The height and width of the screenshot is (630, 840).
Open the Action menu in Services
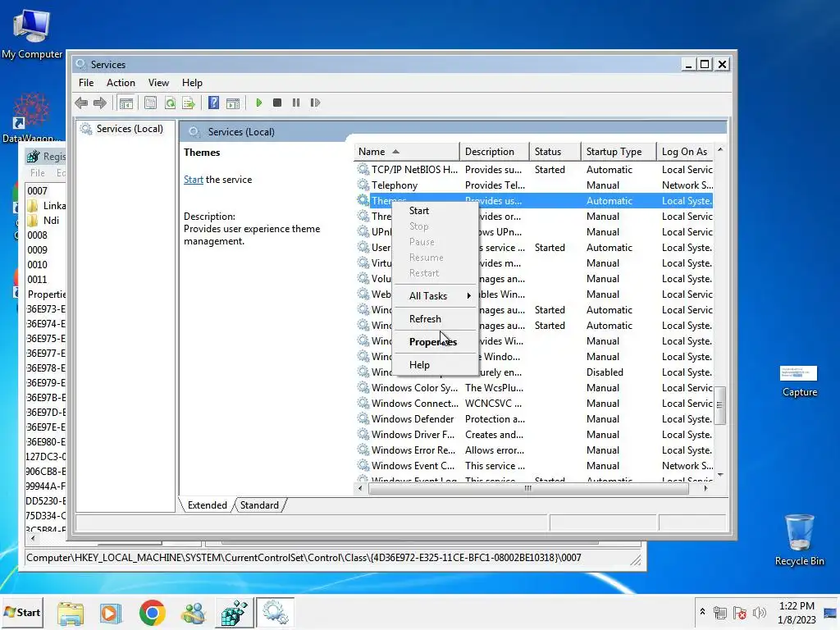pyautogui.click(x=121, y=83)
